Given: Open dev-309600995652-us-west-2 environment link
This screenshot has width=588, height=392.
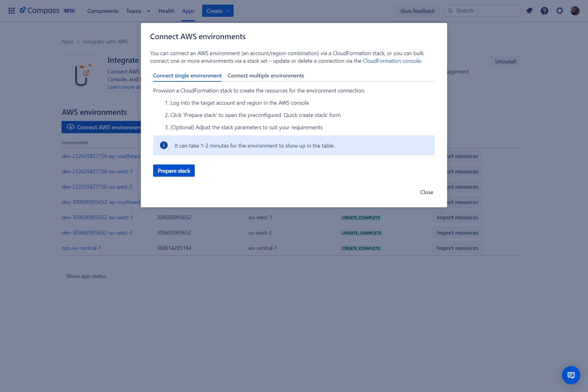Looking at the screenshot, I should (97, 232).
